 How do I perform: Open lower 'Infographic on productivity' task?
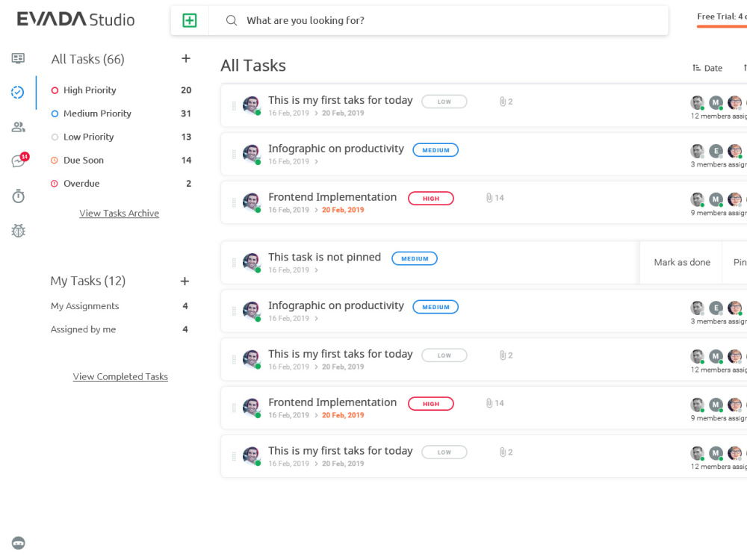336,305
